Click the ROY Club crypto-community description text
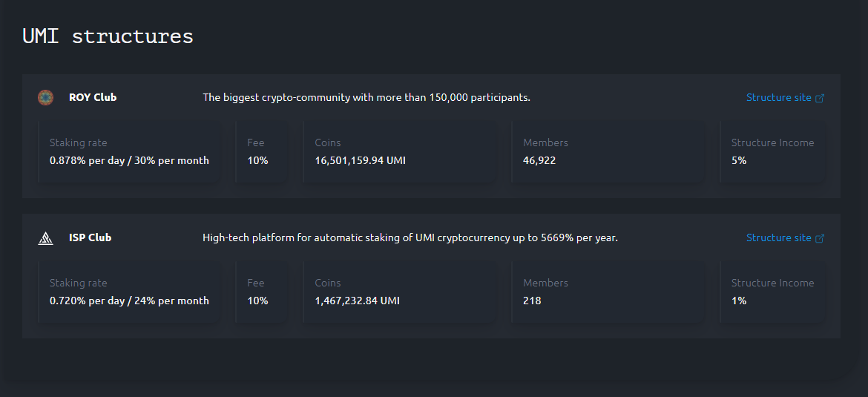Screen dimensions: 868x397 click(x=366, y=97)
